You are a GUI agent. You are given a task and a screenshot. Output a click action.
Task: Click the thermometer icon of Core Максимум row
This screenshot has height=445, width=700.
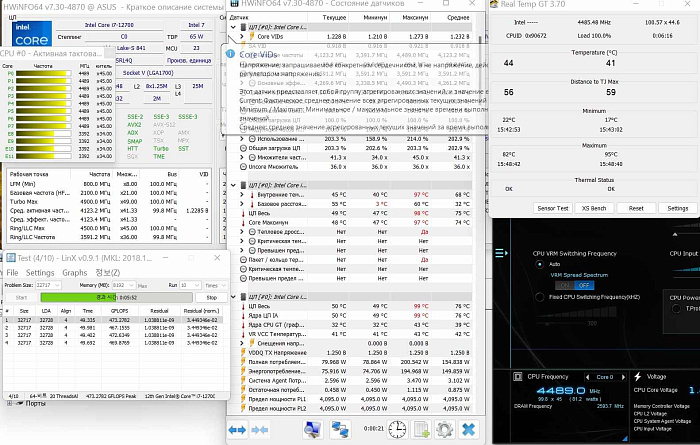[x=243, y=222]
